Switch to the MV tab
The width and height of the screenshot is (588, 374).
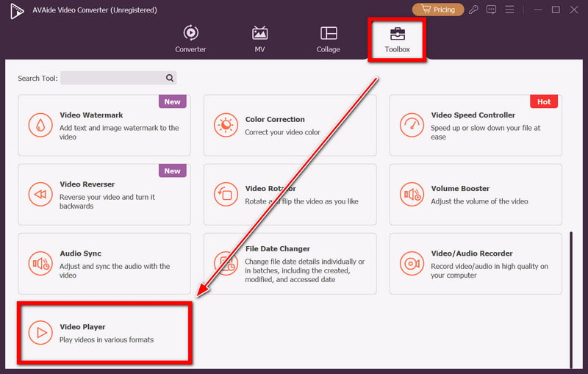pyautogui.click(x=259, y=40)
